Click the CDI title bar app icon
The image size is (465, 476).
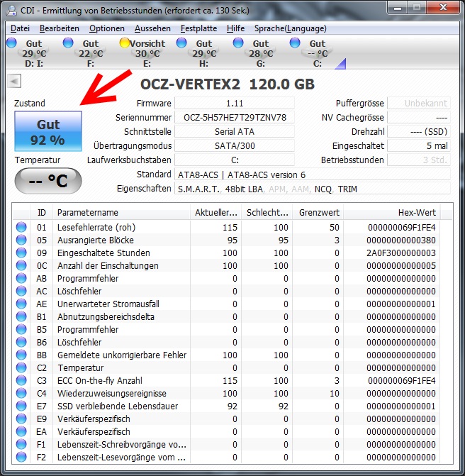pyautogui.click(x=11, y=11)
